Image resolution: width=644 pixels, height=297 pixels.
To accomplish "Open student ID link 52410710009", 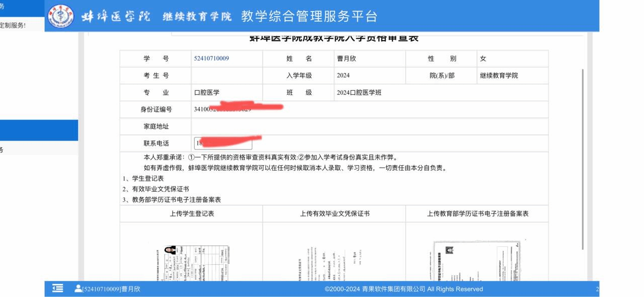I will (211, 58).
